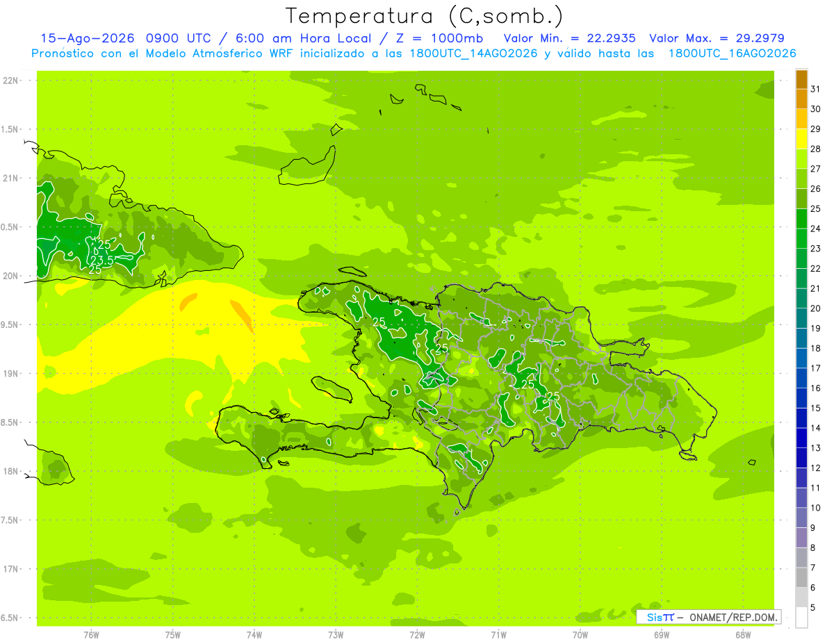Click the lime 27–28 legend color band
The height and width of the screenshot is (644, 834).
801,158
